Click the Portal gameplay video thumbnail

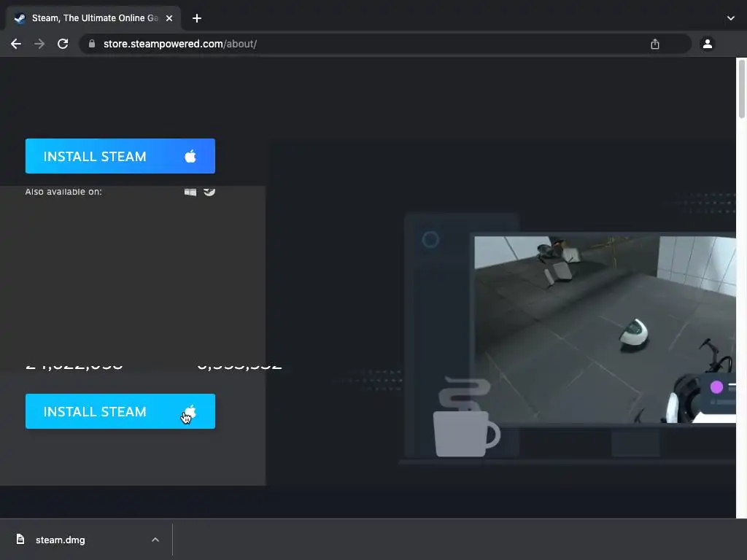[x=605, y=330]
